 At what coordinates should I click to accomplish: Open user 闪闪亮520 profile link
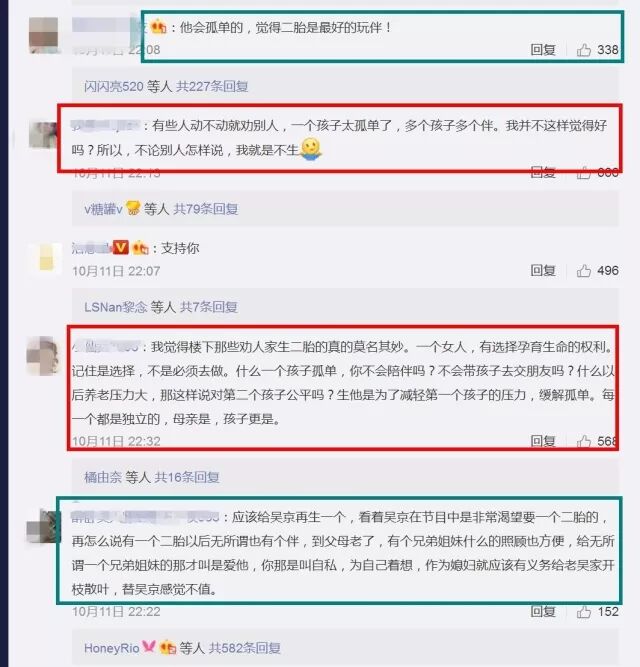pos(114,86)
